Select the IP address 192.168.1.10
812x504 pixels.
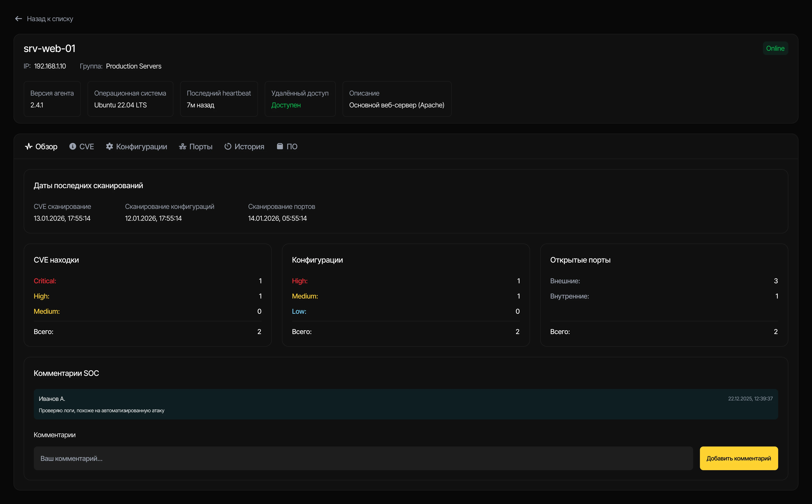click(x=50, y=66)
